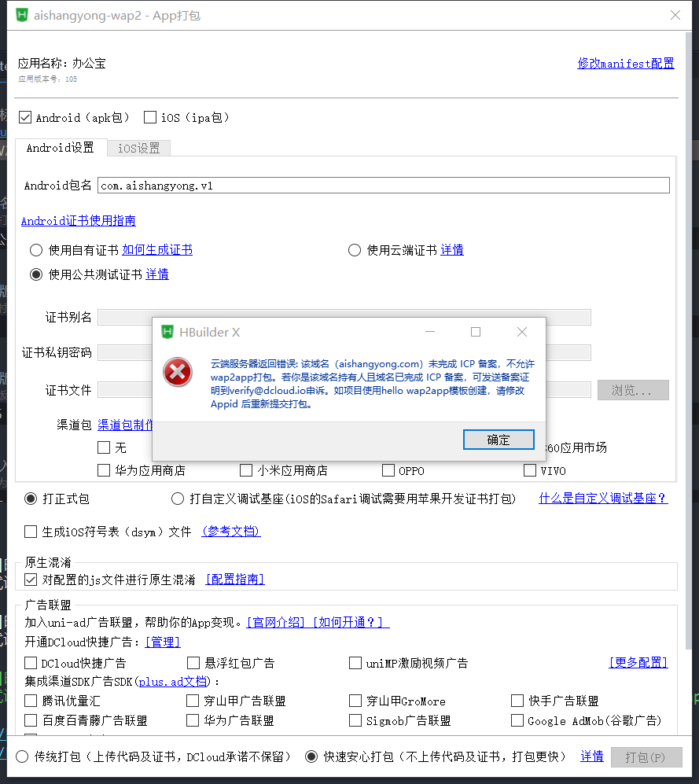Open the Android证书使用指南 link
The height and width of the screenshot is (784, 699).
pos(78,221)
